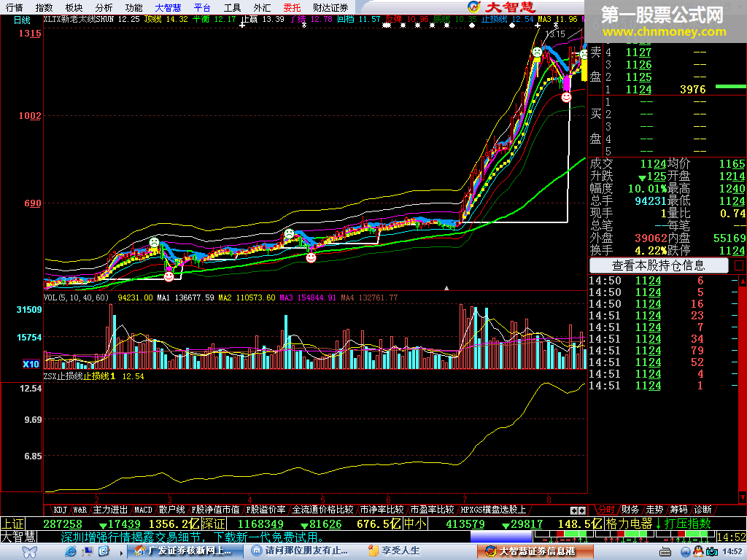Screen dimensions: 747x560
Task: Open the 行情 menu
Action: coord(15,7)
